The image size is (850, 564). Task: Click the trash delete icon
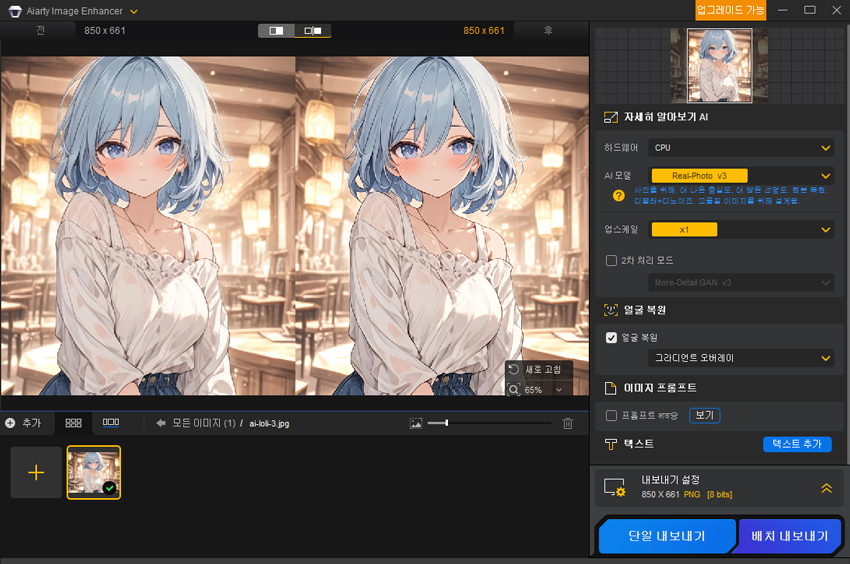[568, 424]
